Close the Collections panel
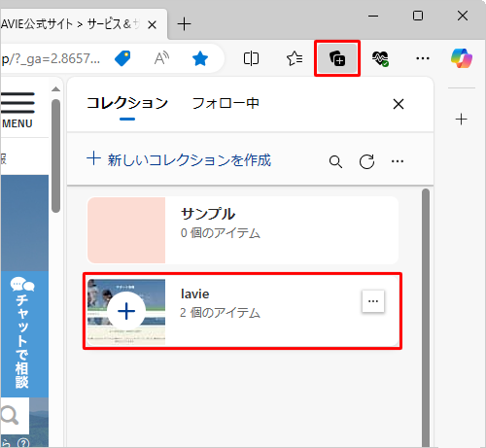The image size is (486, 448). [399, 104]
